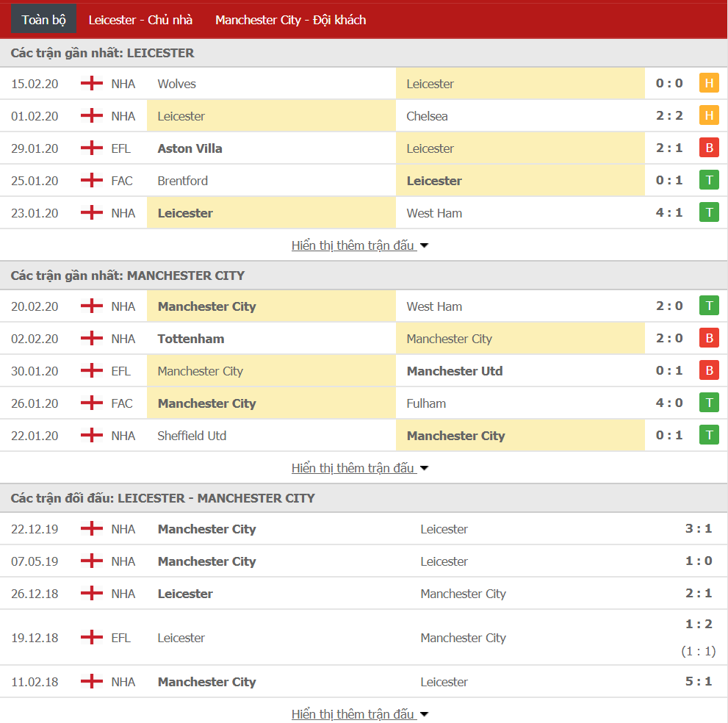The height and width of the screenshot is (723, 728).
Task: Click EFL label on 30.01.20 row
Action: tap(120, 371)
